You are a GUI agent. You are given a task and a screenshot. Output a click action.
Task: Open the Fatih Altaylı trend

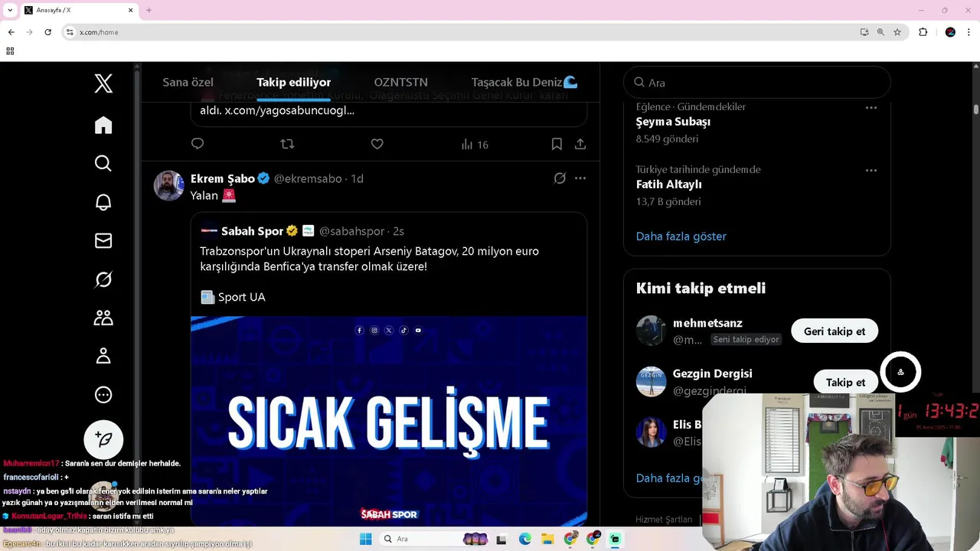point(668,184)
